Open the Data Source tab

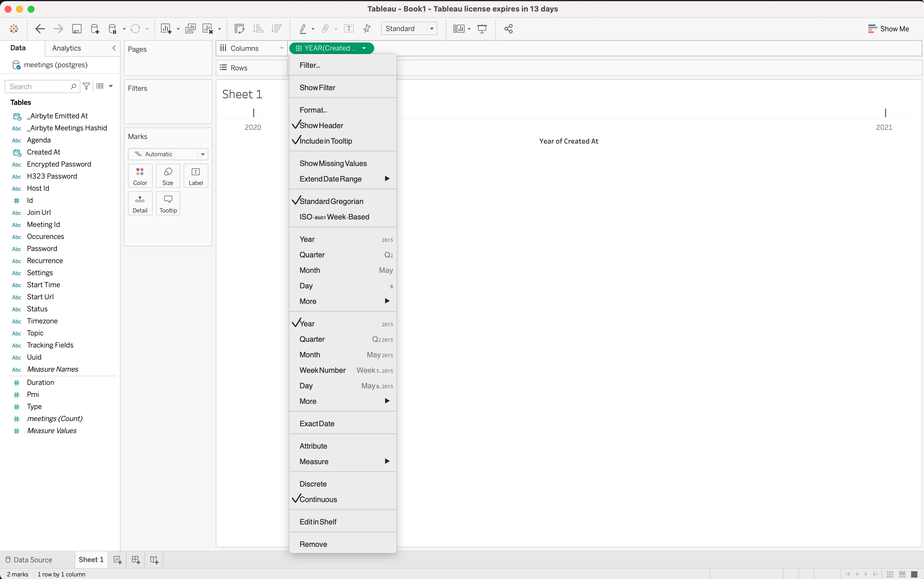coord(29,560)
